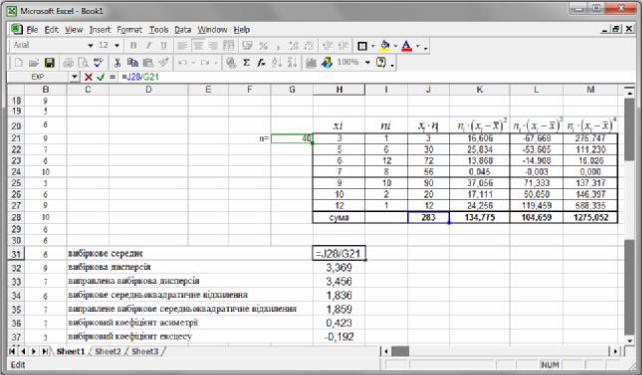Click the AutoSum sigma icon
Screen dimensions: 642x375
point(246,63)
